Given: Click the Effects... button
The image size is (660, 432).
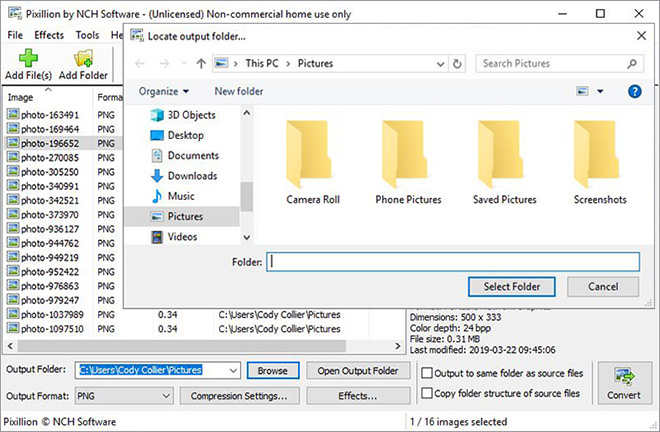Looking at the screenshot, I should click(x=358, y=396).
